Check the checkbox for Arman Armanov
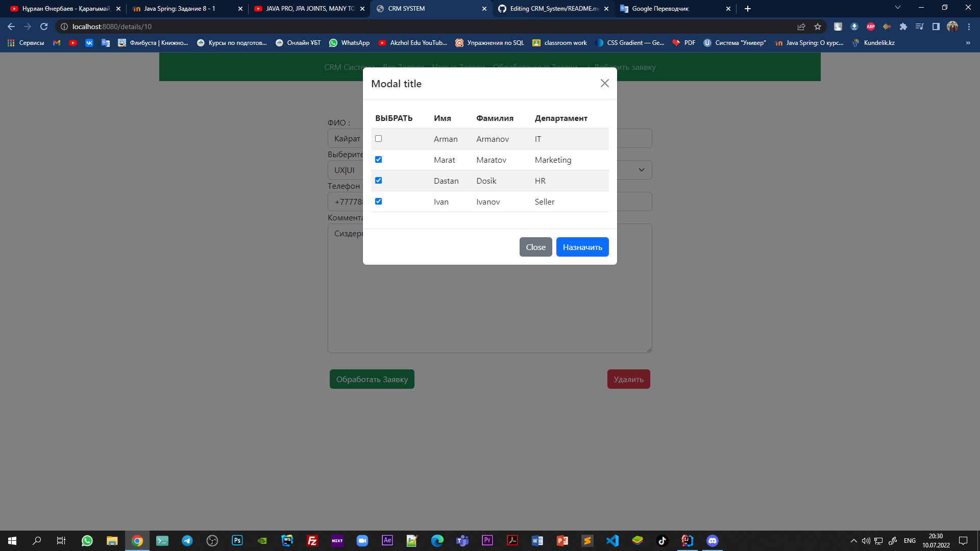This screenshot has width=980, height=551. (378, 139)
